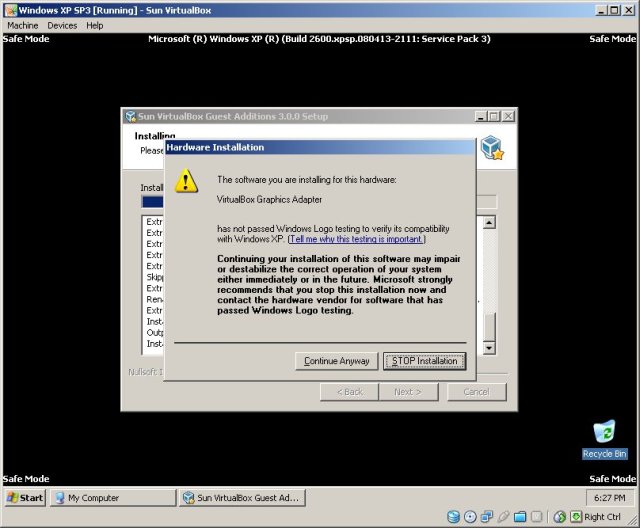Click the green arrow host key icon
The width and height of the screenshot is (640, 528).
(x=574, y=517)
